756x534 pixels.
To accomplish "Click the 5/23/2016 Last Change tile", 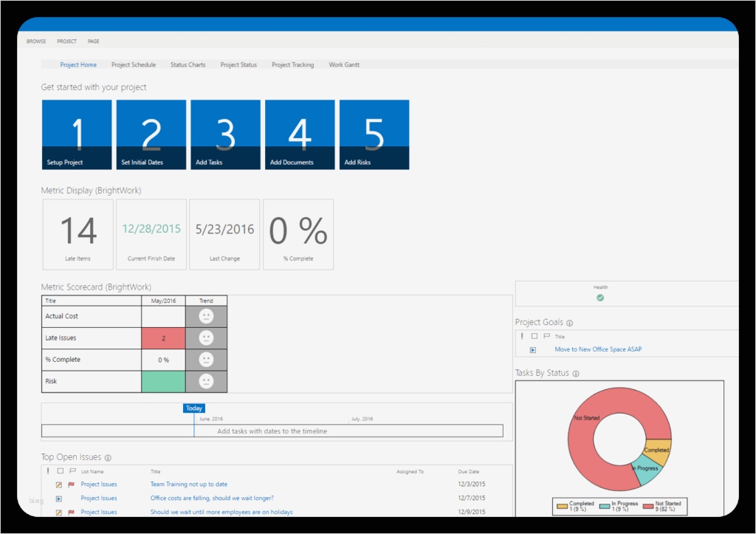I will 224,234.
